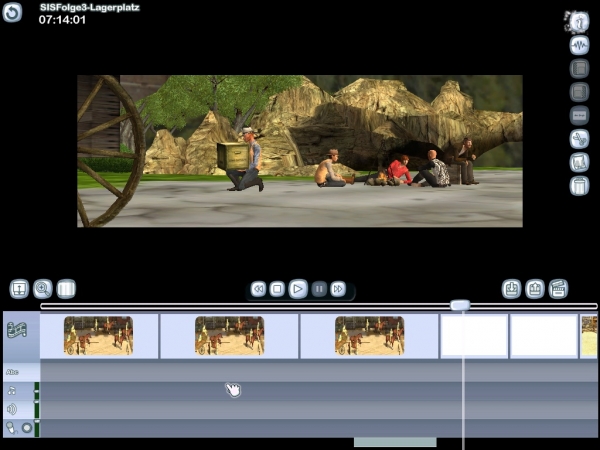Start playback with the play button
600x450 pixels.
[298, 289]
